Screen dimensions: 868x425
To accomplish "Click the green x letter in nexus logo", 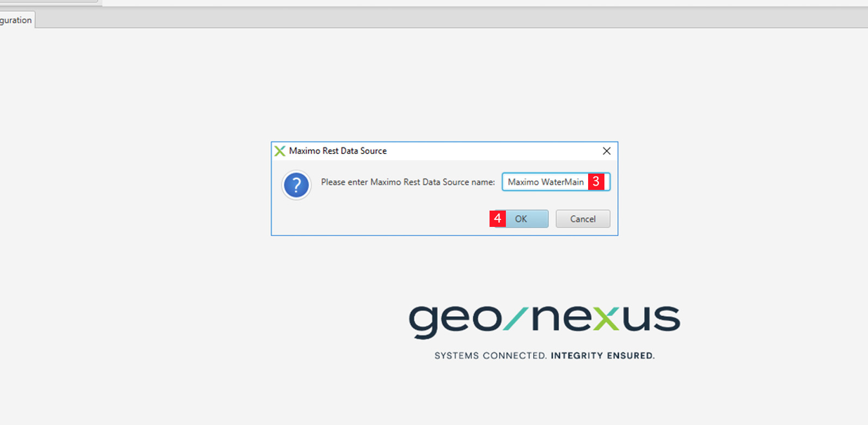I will pyautogui.click(x=606, y=319).
